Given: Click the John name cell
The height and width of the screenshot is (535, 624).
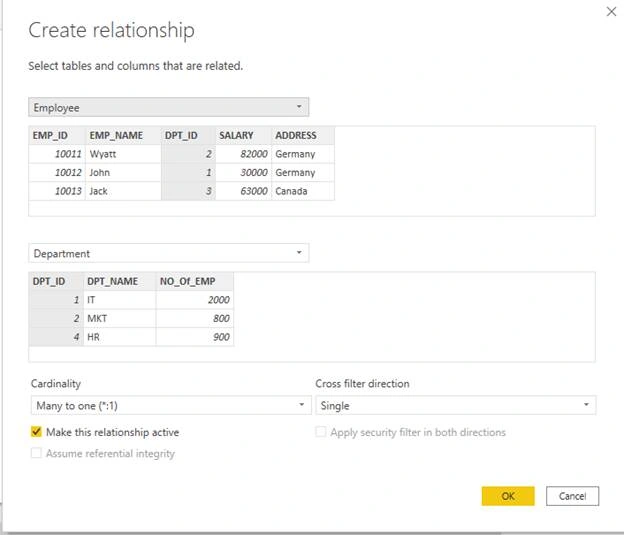Looking at the screenshot, I should (x=123, y=173).
